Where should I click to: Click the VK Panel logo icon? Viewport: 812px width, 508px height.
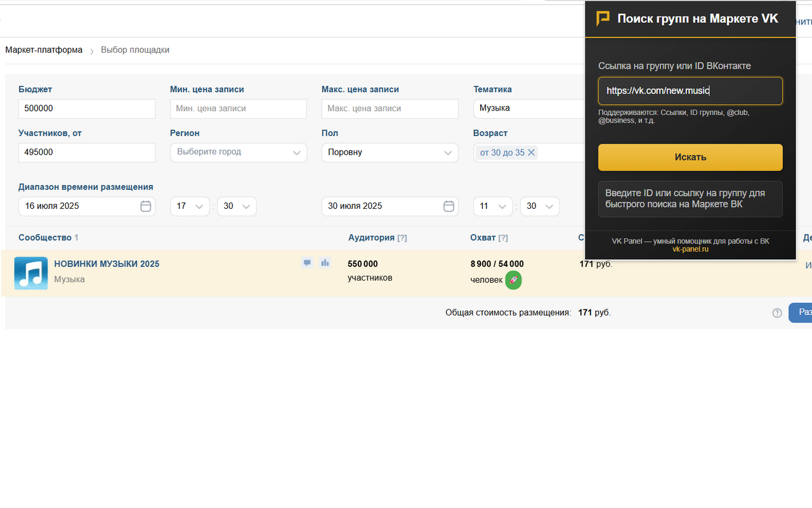(x=603, y=18)
